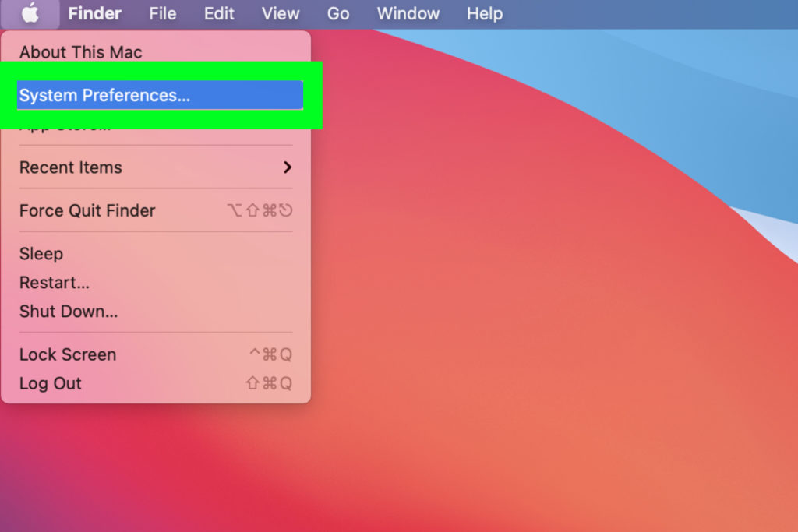Select System Preferences… from the Apple menu

click(161, 95)
